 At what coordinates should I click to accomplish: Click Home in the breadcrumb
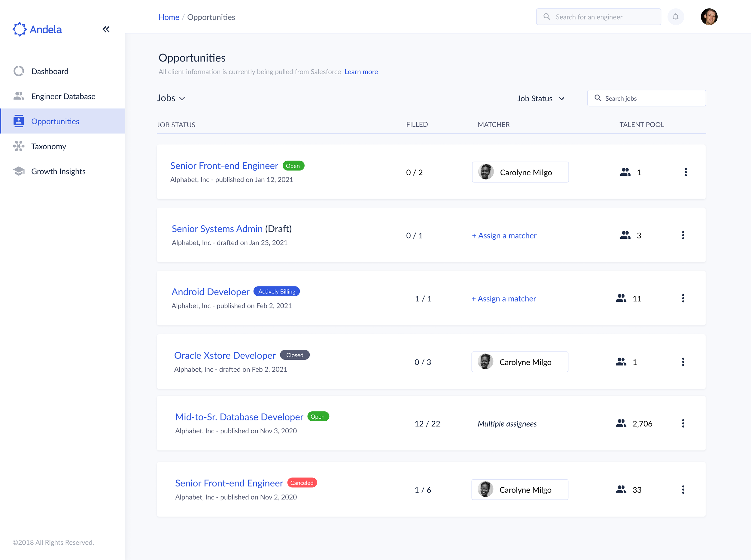tap(169, 17)
